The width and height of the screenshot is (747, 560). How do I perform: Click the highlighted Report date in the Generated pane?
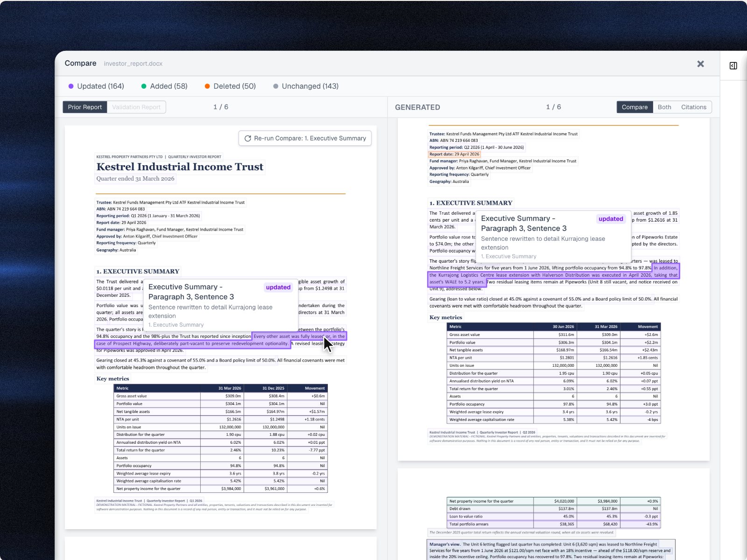point(454,154)
